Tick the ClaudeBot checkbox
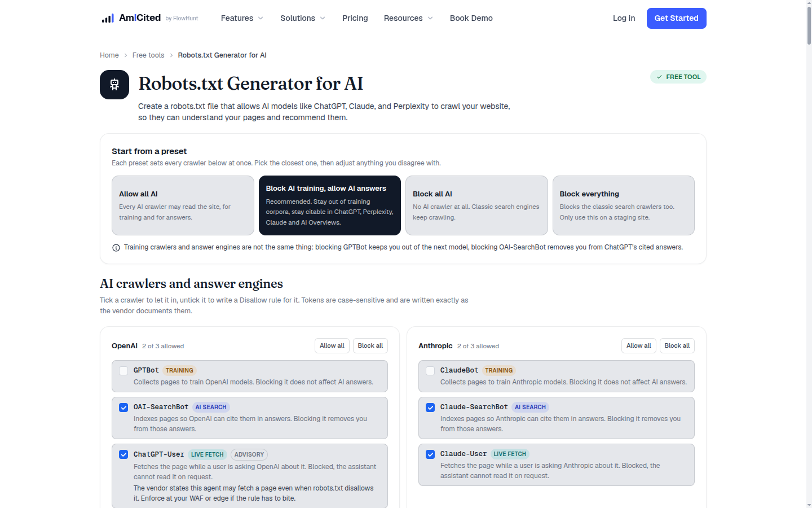The image size is (812, 508). click(430, 371)
